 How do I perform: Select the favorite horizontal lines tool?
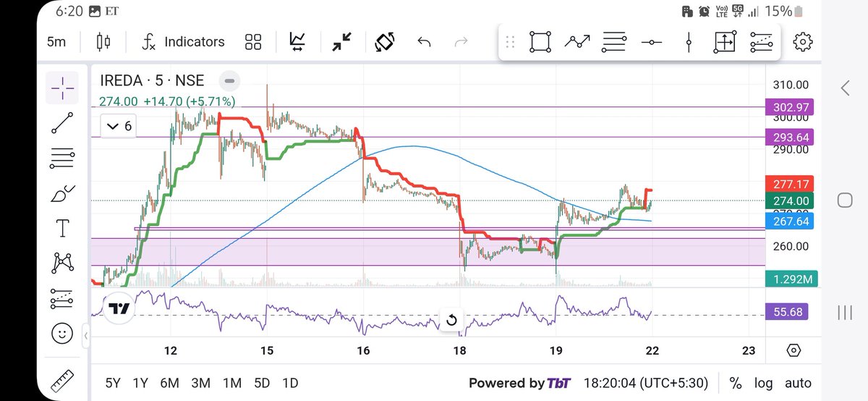[x=614, y=42]
